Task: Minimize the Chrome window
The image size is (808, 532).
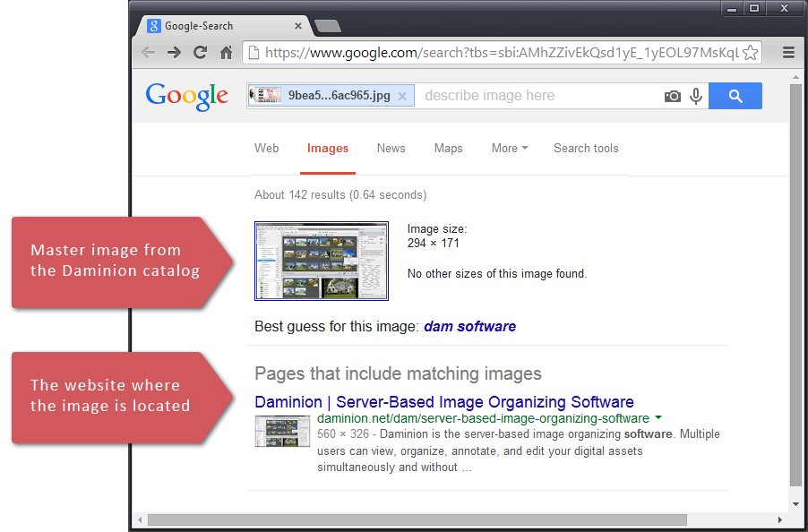Action: tap(732, 8)
